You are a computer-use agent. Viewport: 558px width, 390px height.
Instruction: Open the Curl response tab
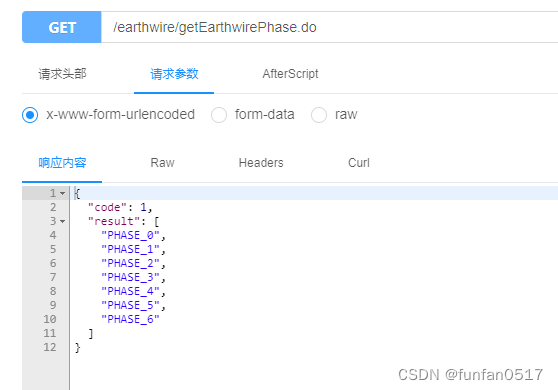tap(359, 163)
